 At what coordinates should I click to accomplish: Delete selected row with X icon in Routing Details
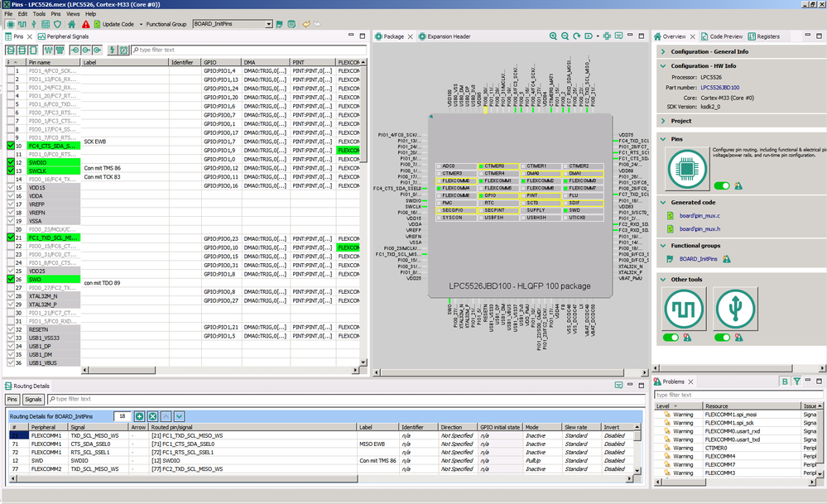pos(152,416)
